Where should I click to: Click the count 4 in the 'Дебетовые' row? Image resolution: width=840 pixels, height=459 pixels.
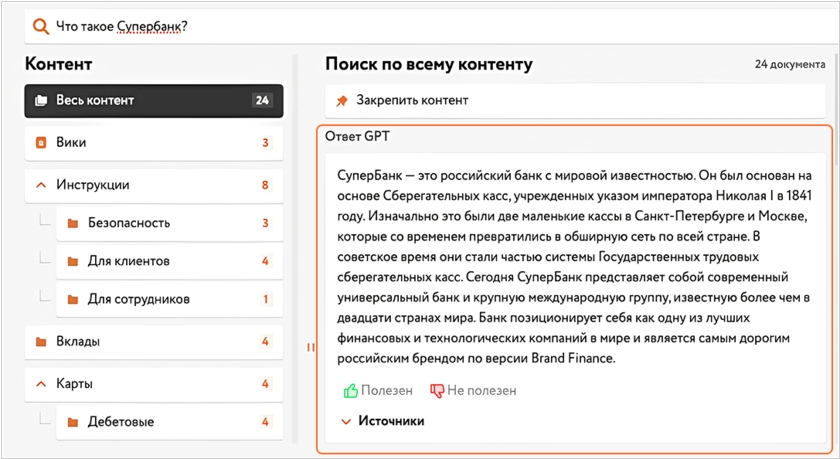pyautogui.click(x=265, y=422)
